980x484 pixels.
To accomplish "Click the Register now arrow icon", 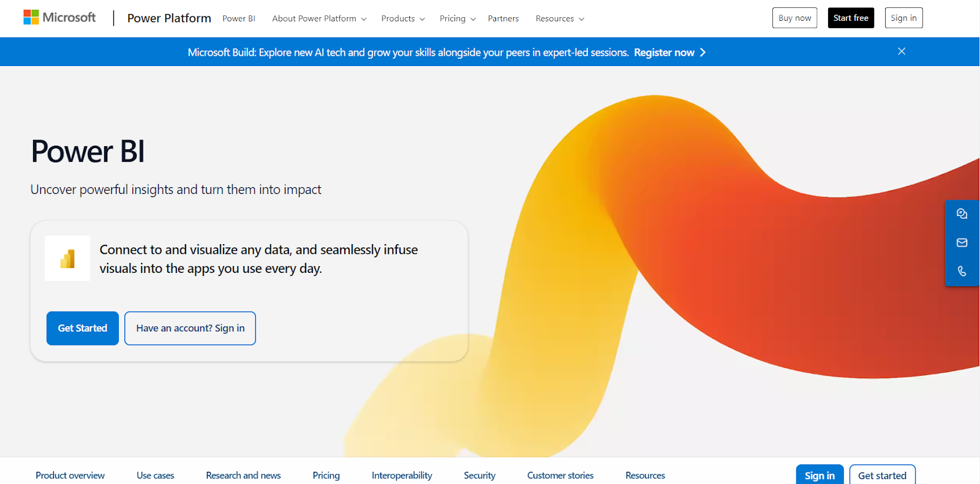I will [703, 53].
